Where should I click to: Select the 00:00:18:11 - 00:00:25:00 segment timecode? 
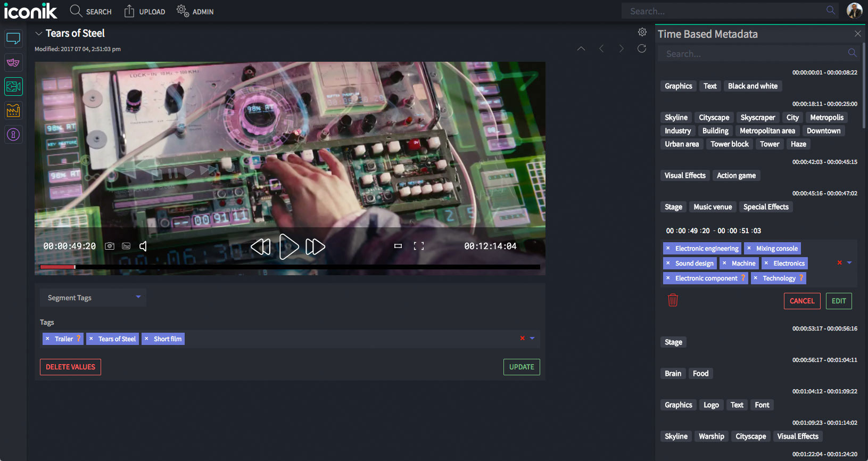(x=824, y=104)
